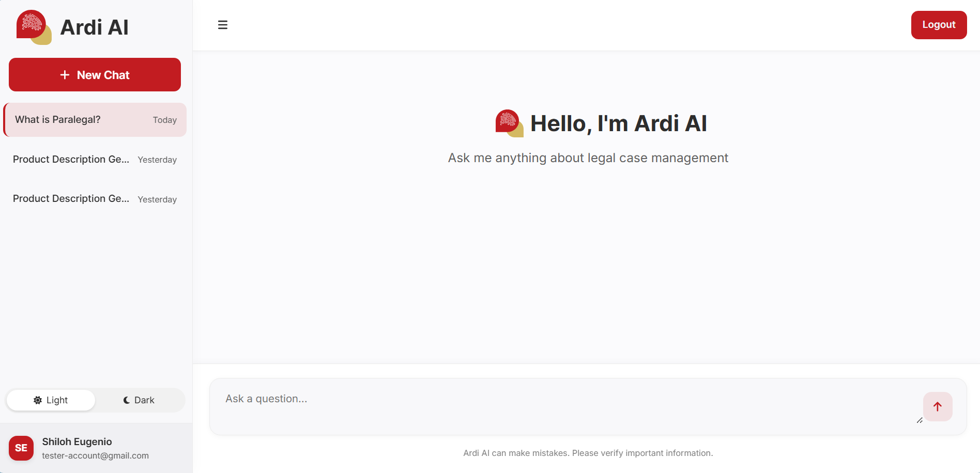980x473 pixels.
Task: Click the Shiloh Eugenio profile name
Action: [x=77, y=442]
